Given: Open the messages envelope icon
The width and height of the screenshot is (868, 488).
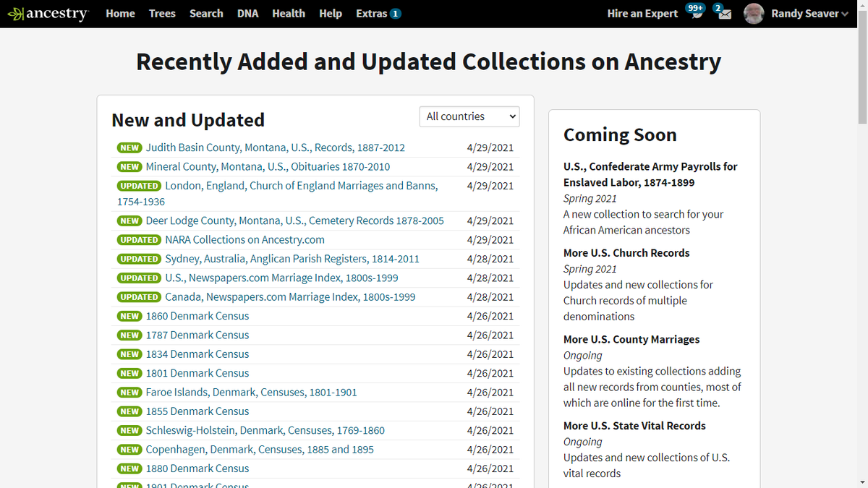Looking at the screenshot, I should 723,12.
